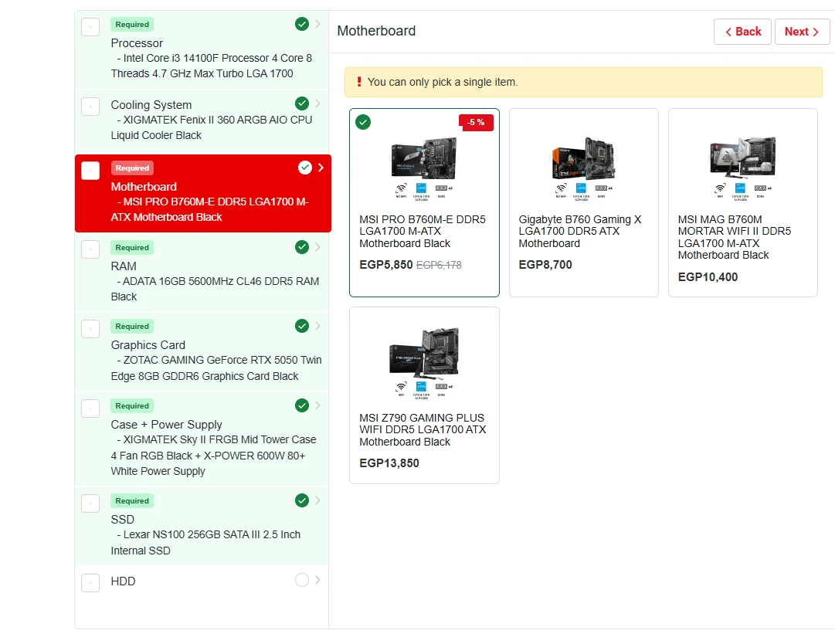Go to Next step

pyautogui.click(x=802, y=32)
